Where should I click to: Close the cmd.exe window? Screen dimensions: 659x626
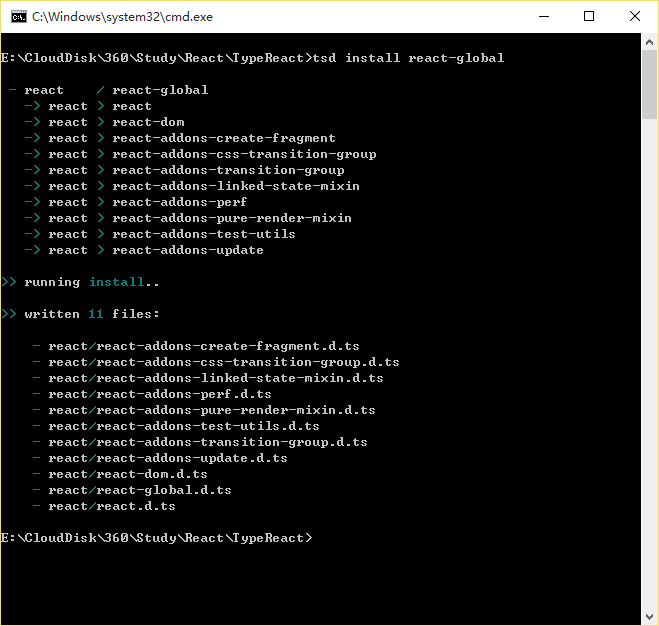[x=635, y=17]
